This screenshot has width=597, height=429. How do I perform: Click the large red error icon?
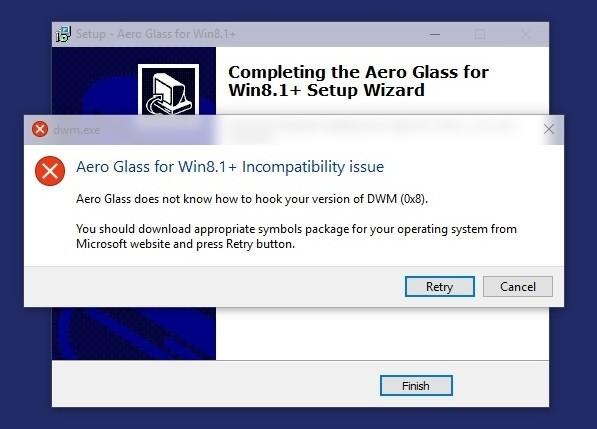[50, 171]
